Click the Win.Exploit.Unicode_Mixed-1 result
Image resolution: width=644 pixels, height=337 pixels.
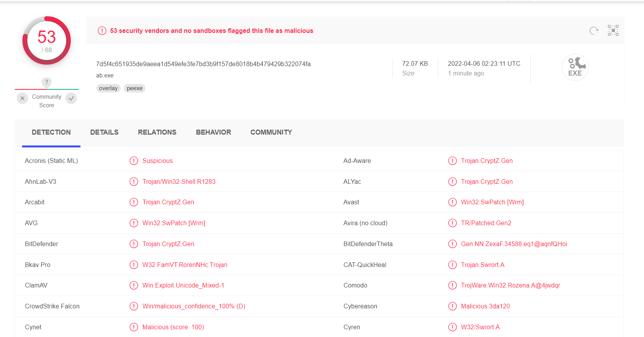coord(183,285)
